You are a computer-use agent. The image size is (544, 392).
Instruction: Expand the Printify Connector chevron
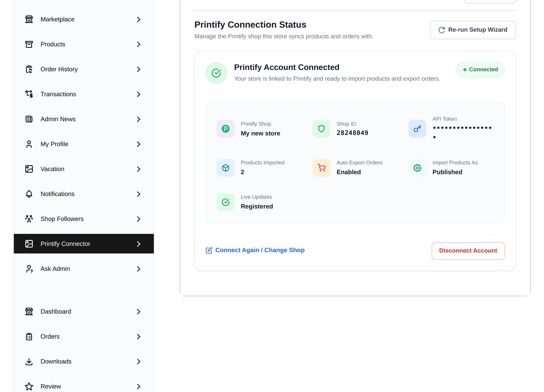click(138, 244)
